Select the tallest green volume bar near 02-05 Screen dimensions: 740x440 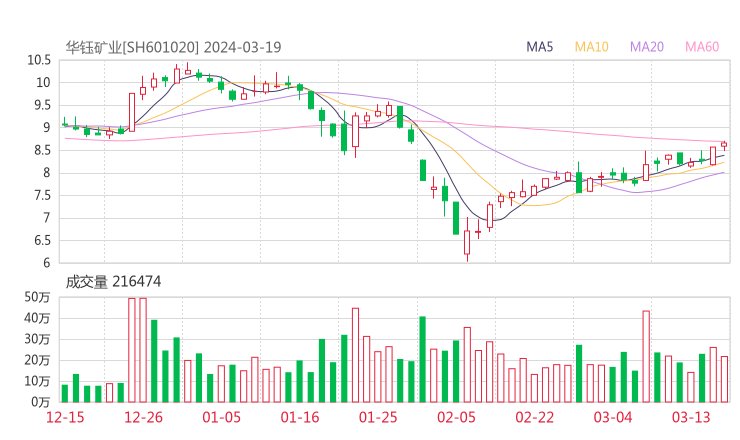[x=423, y=359]
